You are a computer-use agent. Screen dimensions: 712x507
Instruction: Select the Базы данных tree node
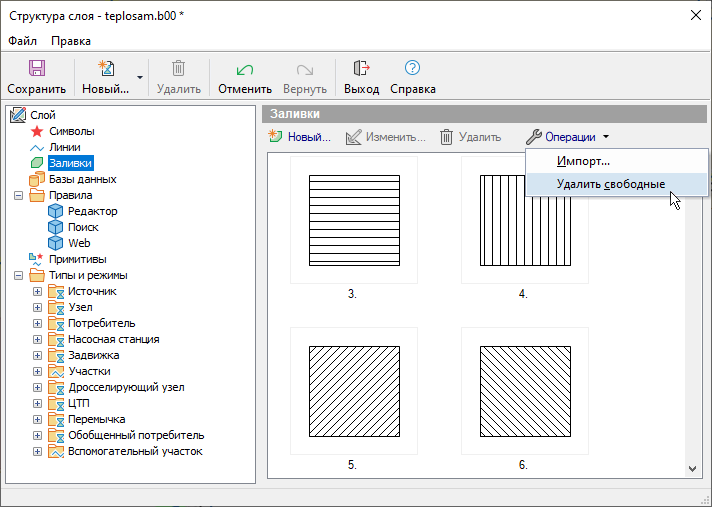(82, 179)
